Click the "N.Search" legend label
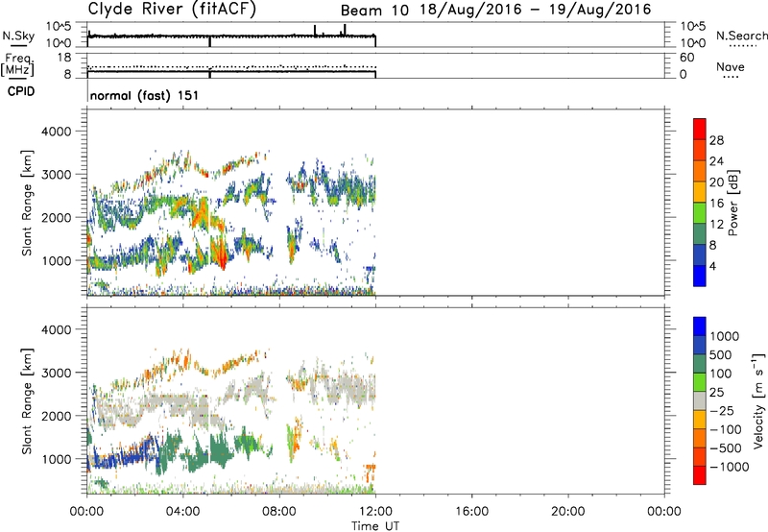 pyautogui.click(x=741, y=36)
